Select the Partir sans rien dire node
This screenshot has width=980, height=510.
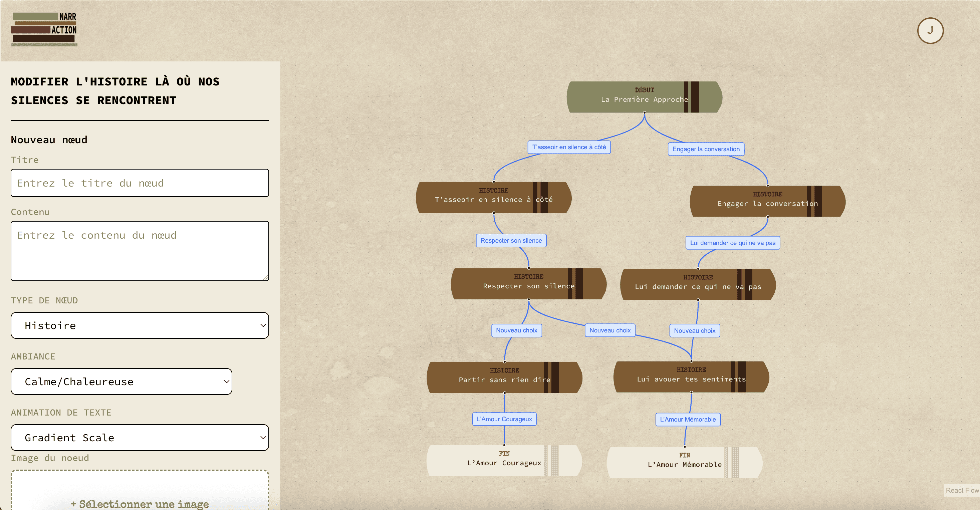504,377
